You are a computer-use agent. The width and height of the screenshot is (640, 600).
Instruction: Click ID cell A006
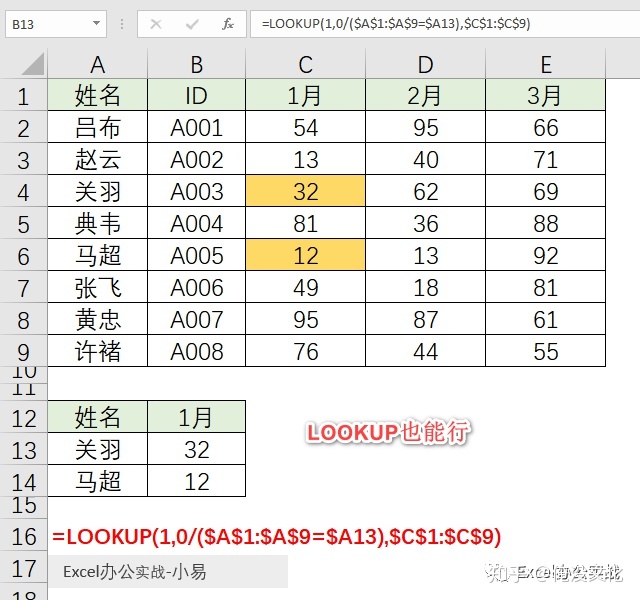click(196, 287)
